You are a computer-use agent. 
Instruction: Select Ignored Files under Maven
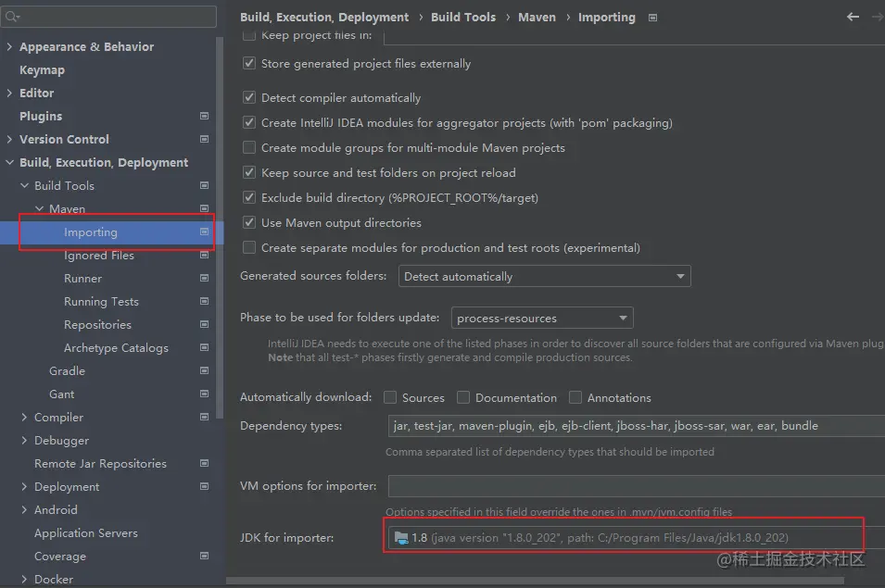coord(99,256)
